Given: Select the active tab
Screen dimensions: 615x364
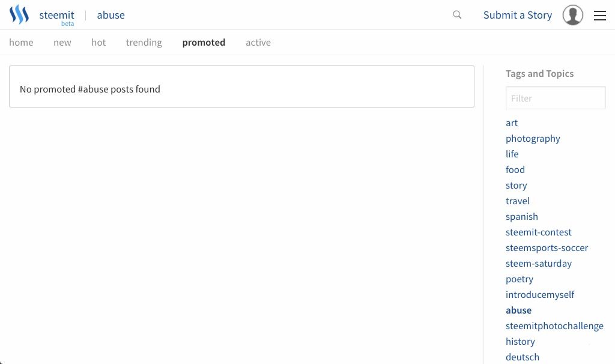Looking at the screenshot, I should pos(258,43).
